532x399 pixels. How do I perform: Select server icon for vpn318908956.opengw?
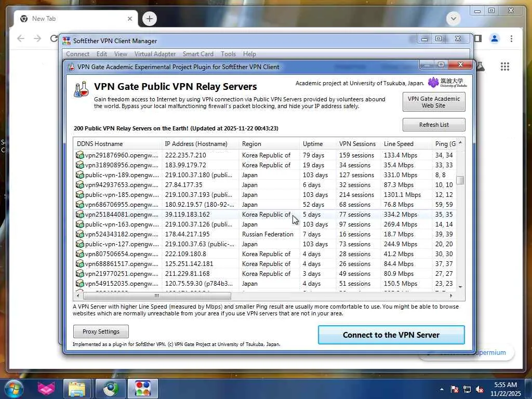79,165
